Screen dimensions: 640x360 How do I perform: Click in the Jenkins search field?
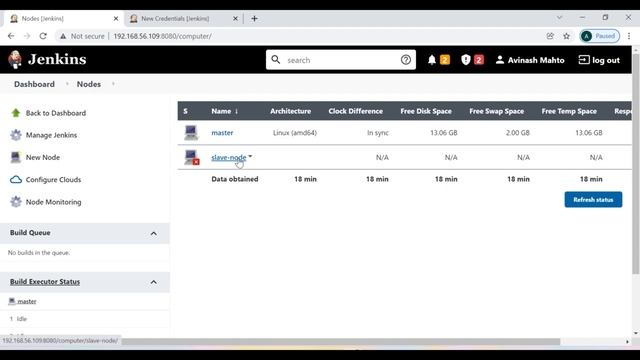(x=341, y=60)
